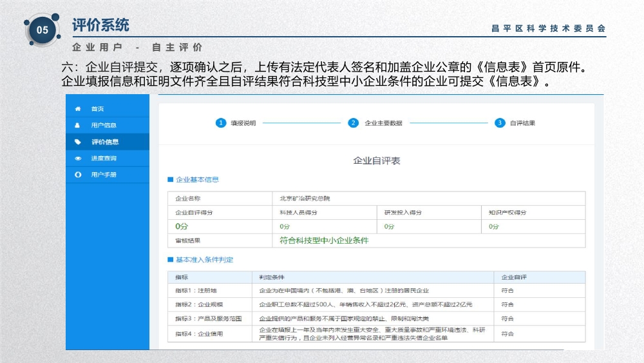The height and width of the screenshot is (363, 644).
Task: Open the 进度查询 sidebar menu item
Action: [108, 158]
